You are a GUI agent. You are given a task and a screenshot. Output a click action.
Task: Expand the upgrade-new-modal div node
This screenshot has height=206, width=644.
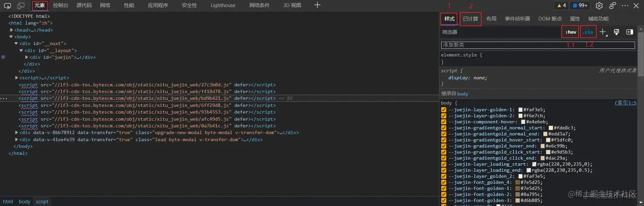click(x=17, y=133)
